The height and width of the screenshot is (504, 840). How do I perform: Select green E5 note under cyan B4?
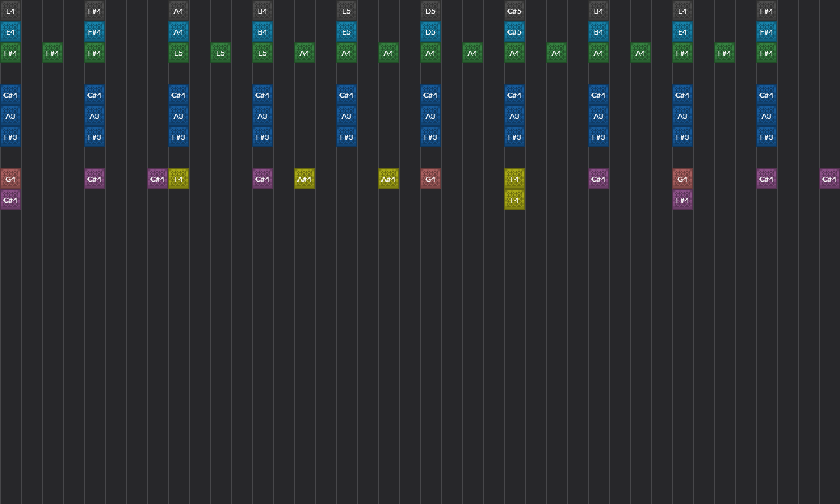coord(262,53)
